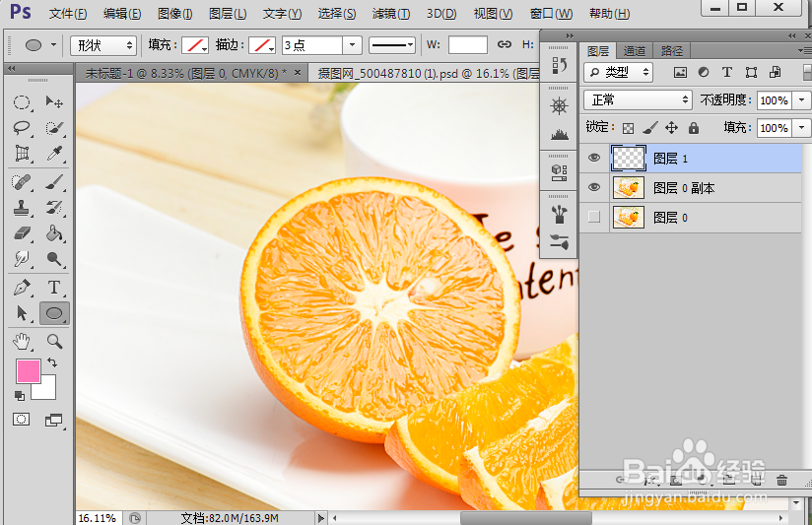This screenshot has width=812, height=525.
Task: Open the 窗口(W) menu
Action: click(551, 14)
